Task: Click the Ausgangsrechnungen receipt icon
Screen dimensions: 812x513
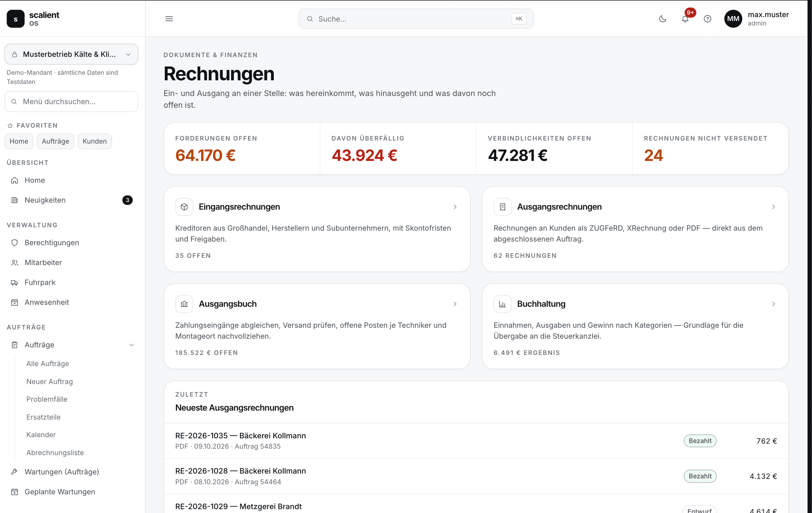Action: [502, 207]
